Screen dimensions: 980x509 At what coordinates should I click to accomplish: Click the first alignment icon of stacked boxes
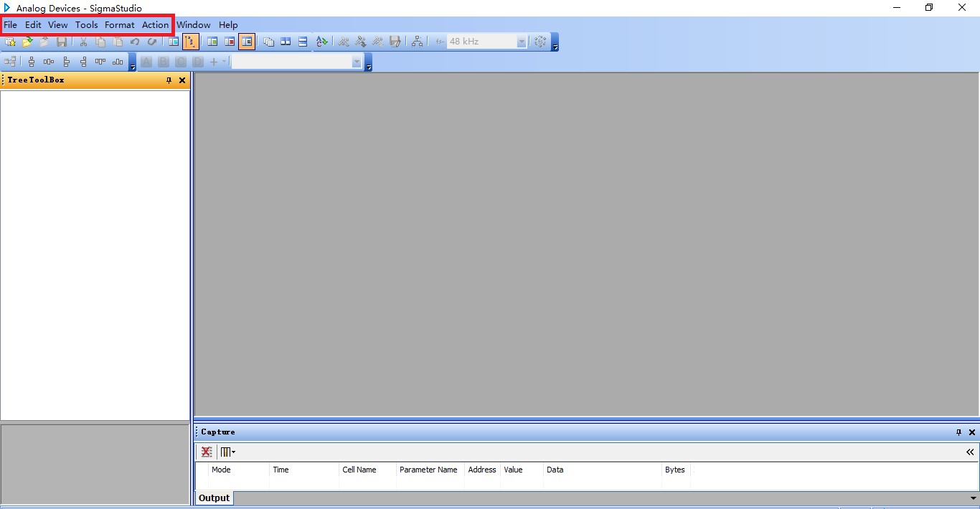tap(32, 62)
